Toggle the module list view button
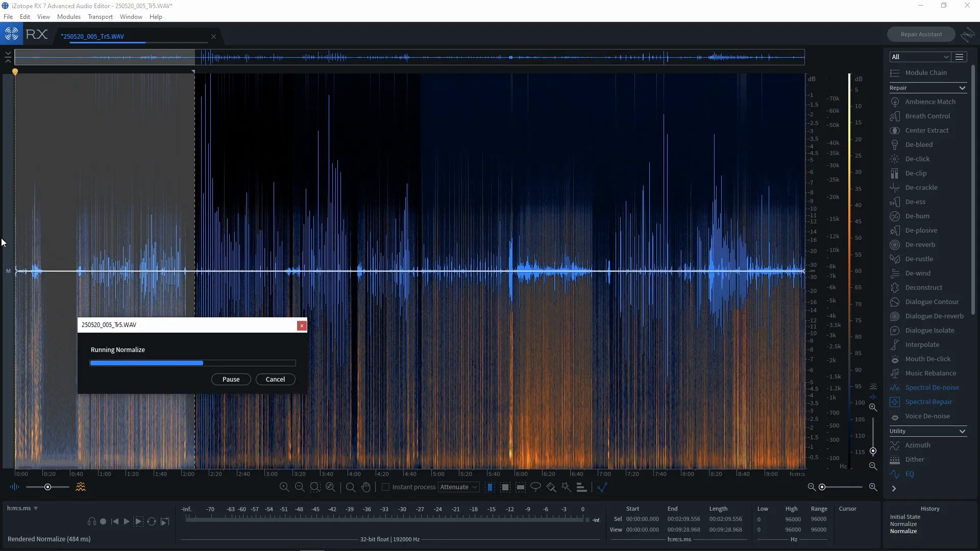Screen dimensions: 980x551 tap(960, 57)
